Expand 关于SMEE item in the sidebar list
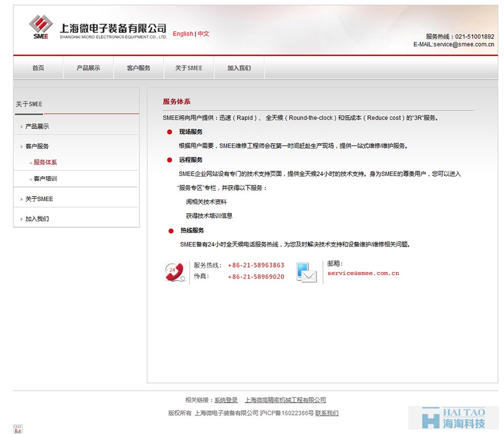Image resolution: width=504 pixels, height=434 pixels. click(x=39, y=199)
